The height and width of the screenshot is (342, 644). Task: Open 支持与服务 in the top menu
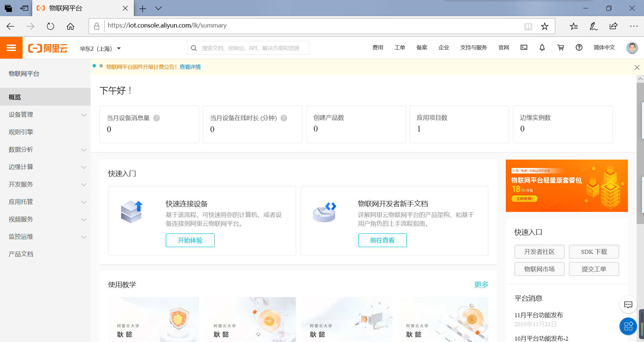coord(474,48)
